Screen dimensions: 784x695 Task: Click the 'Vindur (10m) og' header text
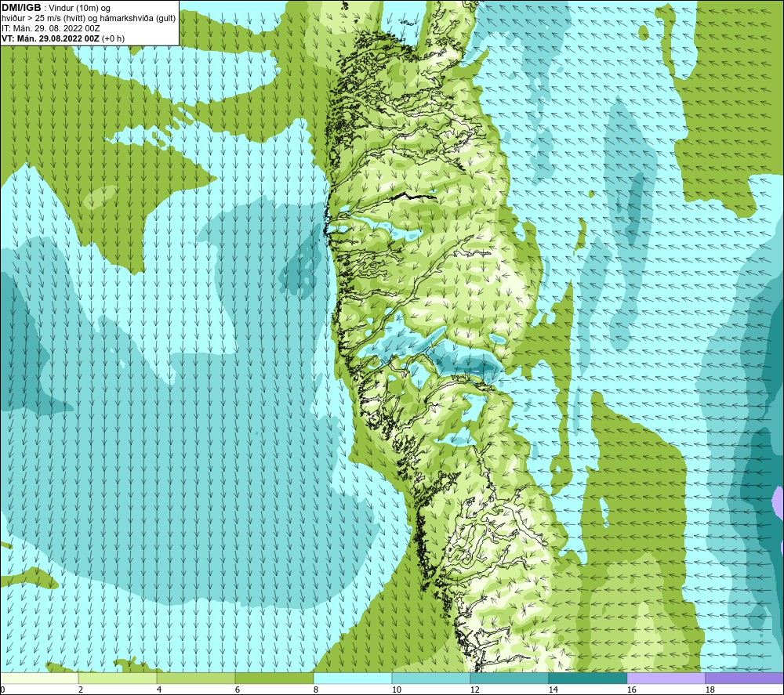[x=79, y=8]
